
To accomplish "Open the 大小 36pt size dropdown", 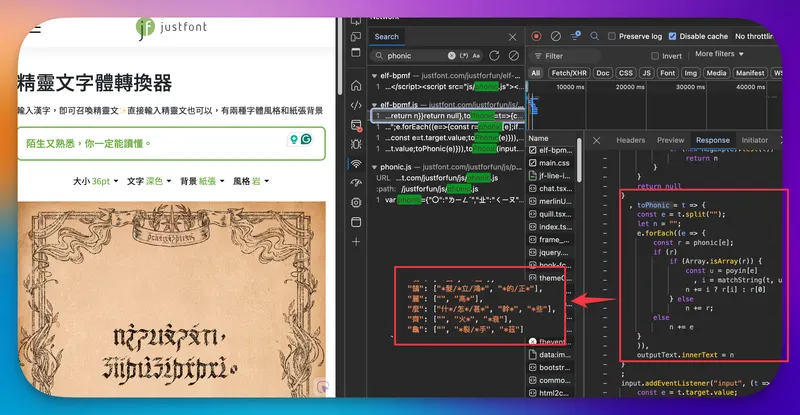I will click(95, 181).
